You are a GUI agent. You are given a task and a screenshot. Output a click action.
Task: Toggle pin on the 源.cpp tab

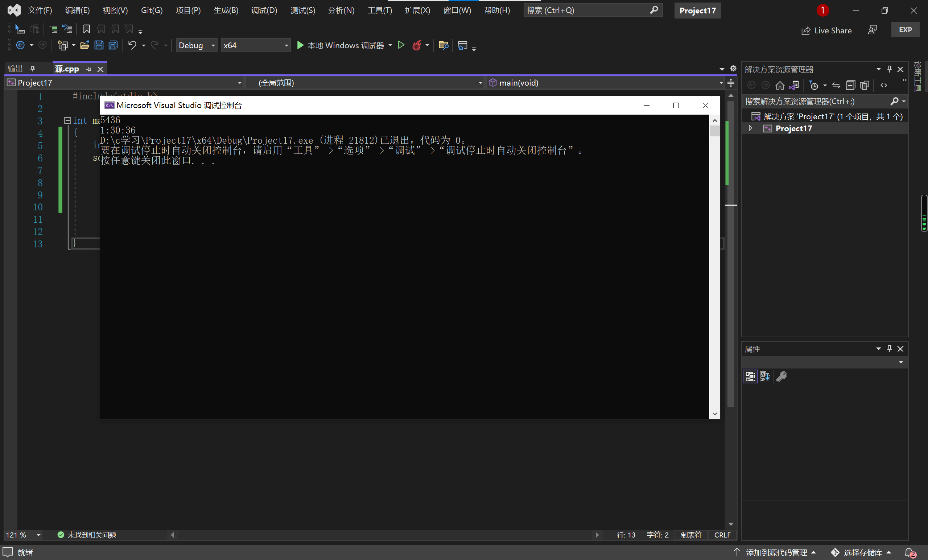[89, 69]
